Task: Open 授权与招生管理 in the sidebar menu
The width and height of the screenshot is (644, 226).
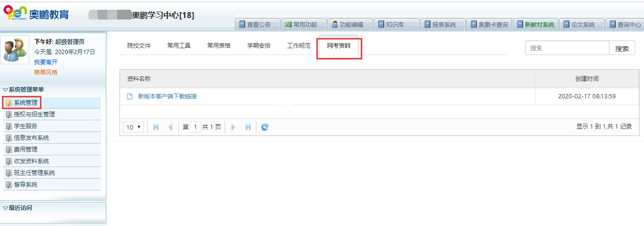Action: (x=34, y=114)
